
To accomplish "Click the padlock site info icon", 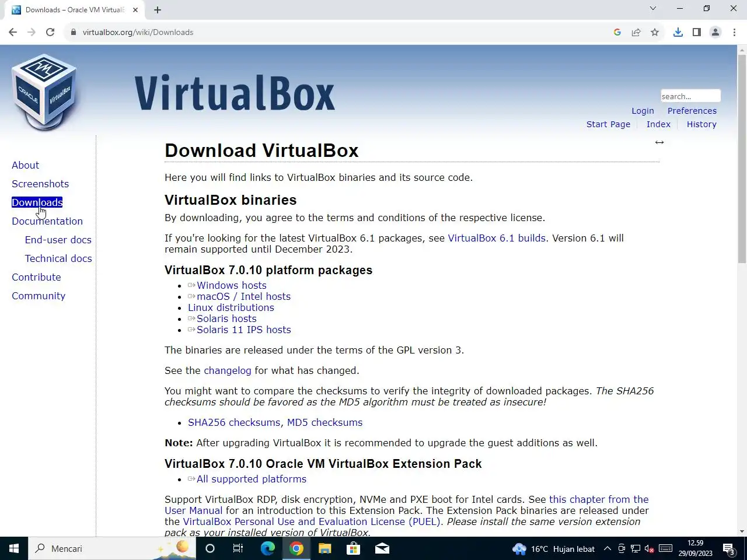I will click(74, 32).
